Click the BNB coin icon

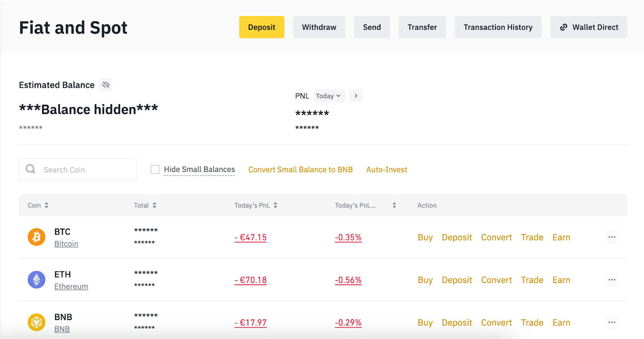point(36,322)
